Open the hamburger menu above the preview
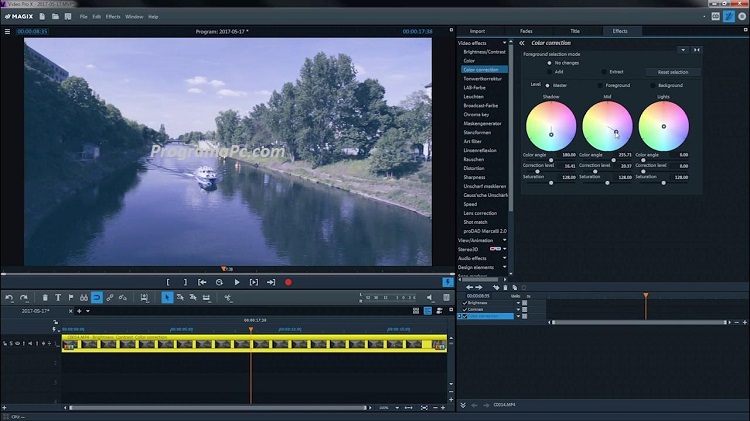This screenshot has height=421, width=750. [7, 31]
